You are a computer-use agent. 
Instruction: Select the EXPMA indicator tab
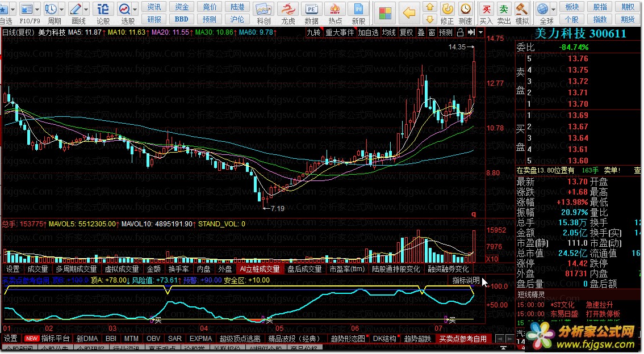point(200,339)
